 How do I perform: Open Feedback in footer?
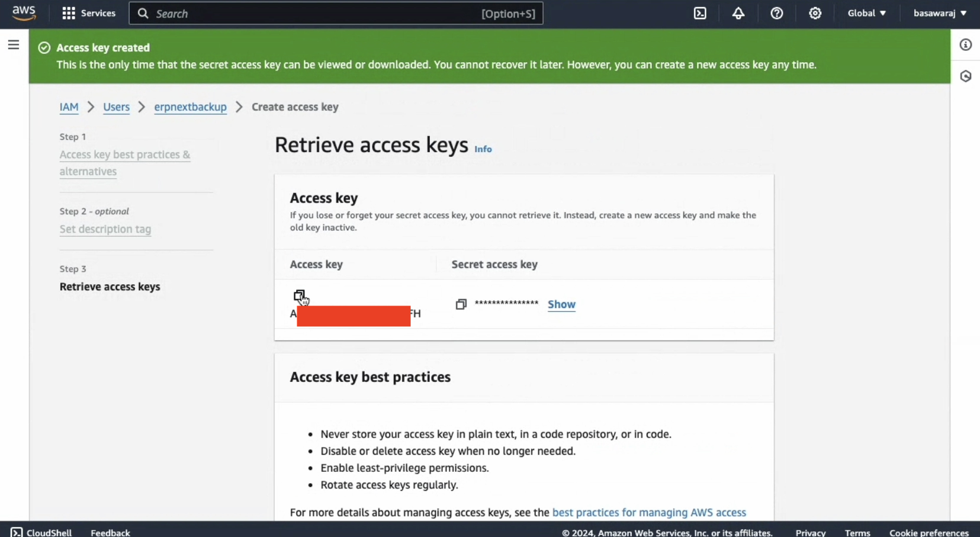[110, 532]
